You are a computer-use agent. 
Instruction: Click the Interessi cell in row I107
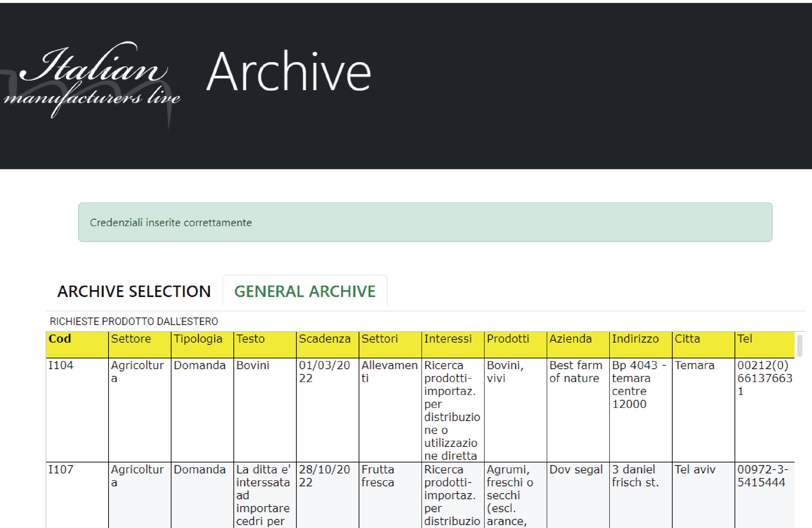point(453,495)
